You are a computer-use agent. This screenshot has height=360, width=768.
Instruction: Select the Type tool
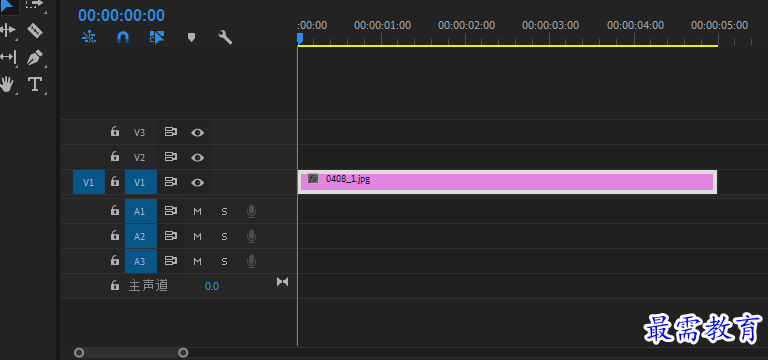click(34, 84)
